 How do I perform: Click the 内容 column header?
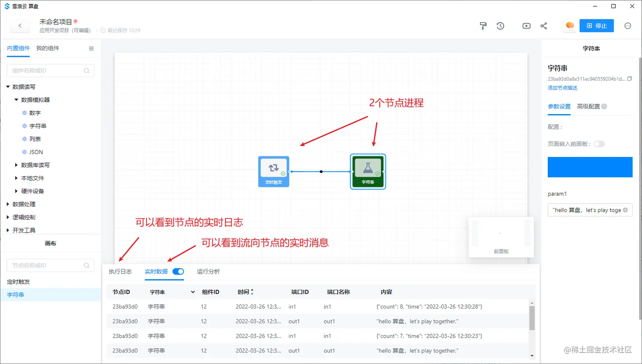[x=386, y=292]
